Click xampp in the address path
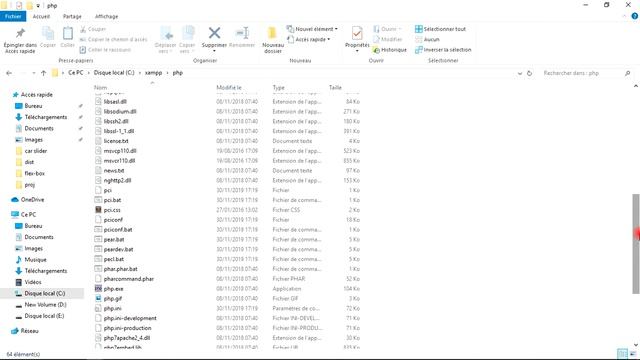 pyautogui.click(x=153, y=73)
